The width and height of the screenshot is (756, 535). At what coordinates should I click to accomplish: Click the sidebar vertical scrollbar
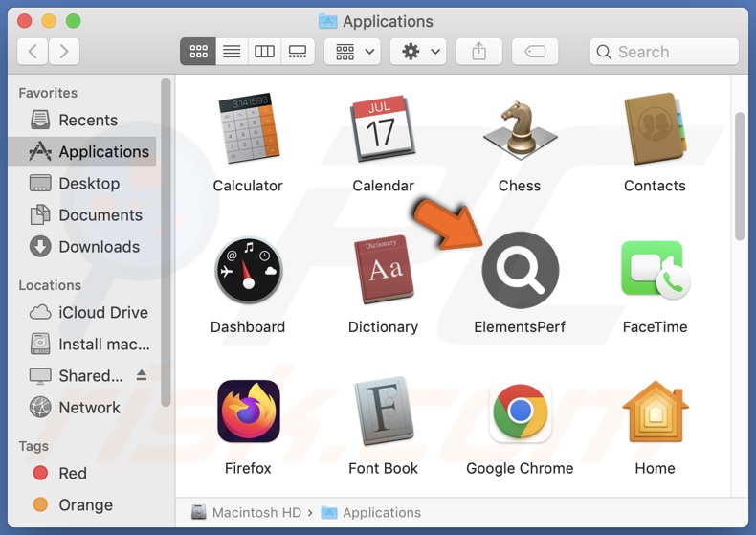pos(166,242)
